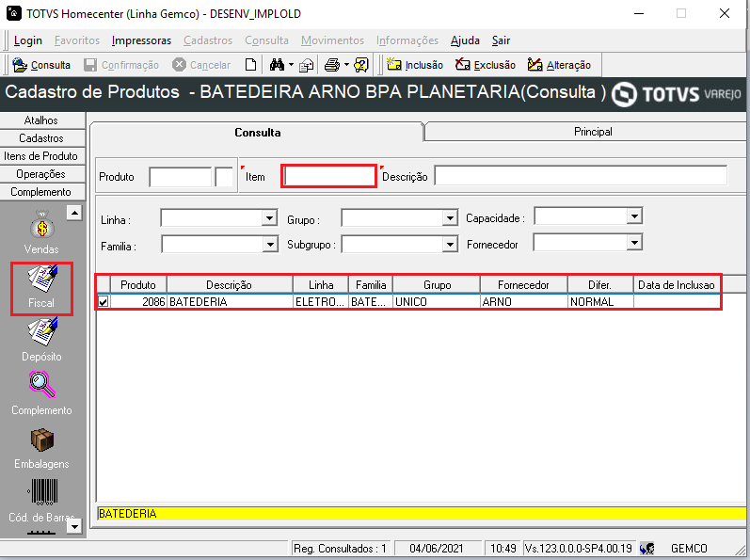Click the printer icon
This screenshot has height=560, width=750.
pyautogui.click(x=332, y=65)
